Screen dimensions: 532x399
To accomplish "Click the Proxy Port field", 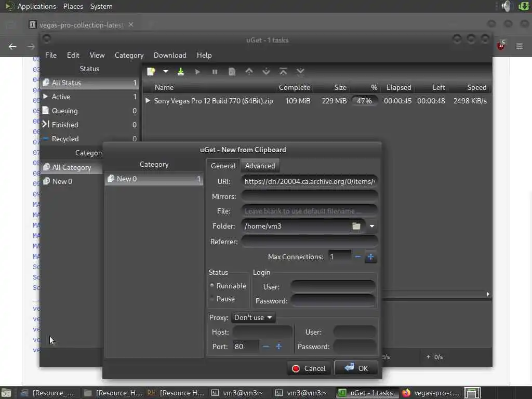I will tap(246, 347).
